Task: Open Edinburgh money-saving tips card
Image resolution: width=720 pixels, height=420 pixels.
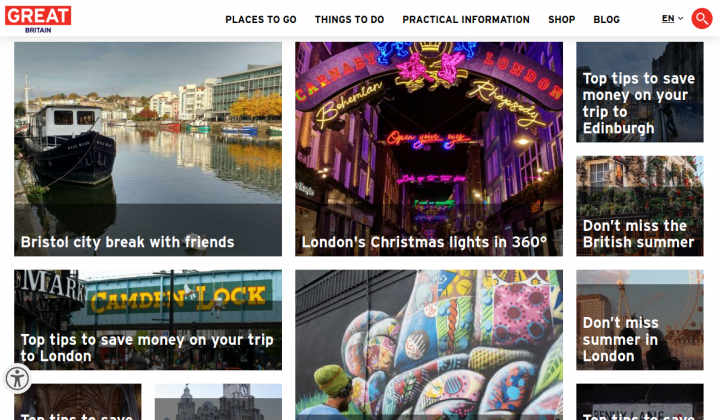Action: [x=640, y=92]
